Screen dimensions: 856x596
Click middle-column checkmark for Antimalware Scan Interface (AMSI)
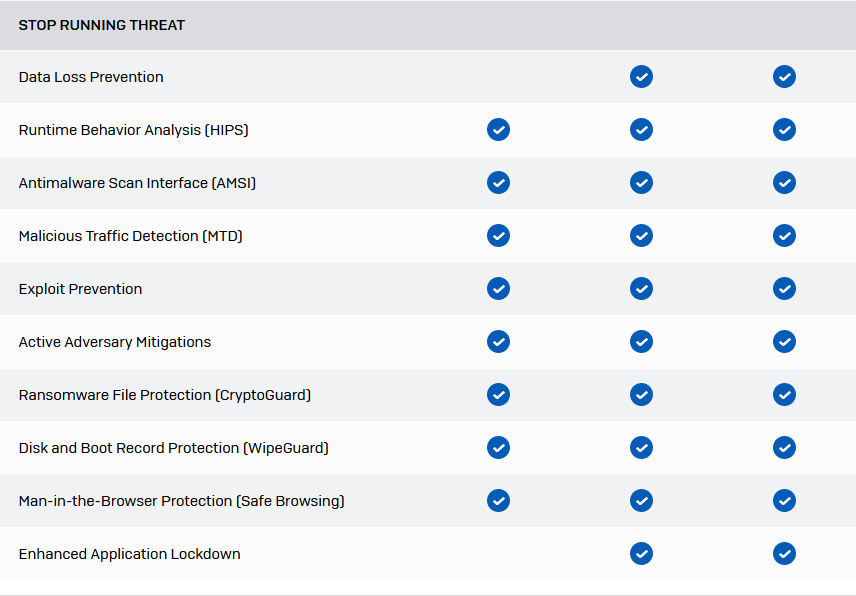pyautogui.click(x=641, y=183)
